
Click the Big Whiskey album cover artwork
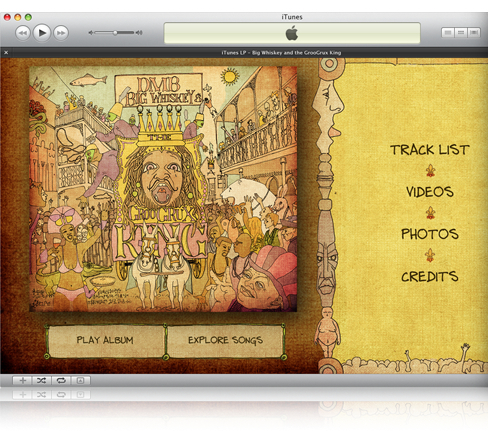point(163,189)
